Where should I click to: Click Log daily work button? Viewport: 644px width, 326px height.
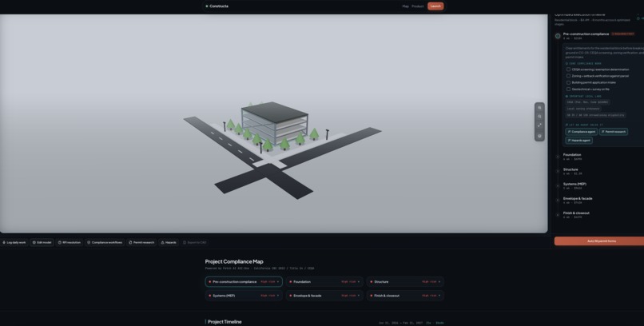pyautogui.click(x=14, y=243)
